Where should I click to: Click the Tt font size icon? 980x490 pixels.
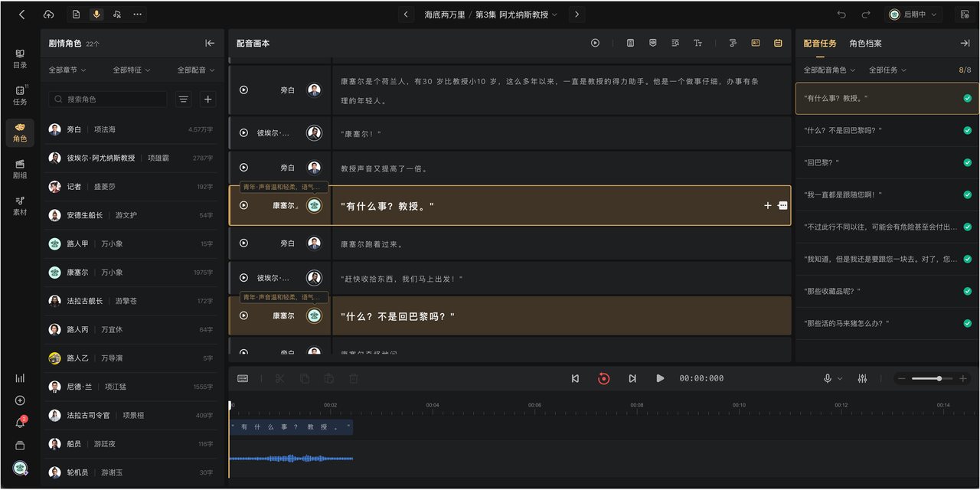tap(697, 44)
